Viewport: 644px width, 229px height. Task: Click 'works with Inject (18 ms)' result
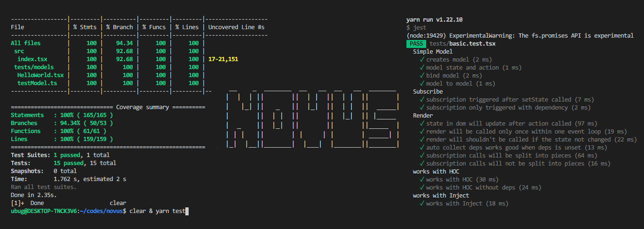pos(464,204)
